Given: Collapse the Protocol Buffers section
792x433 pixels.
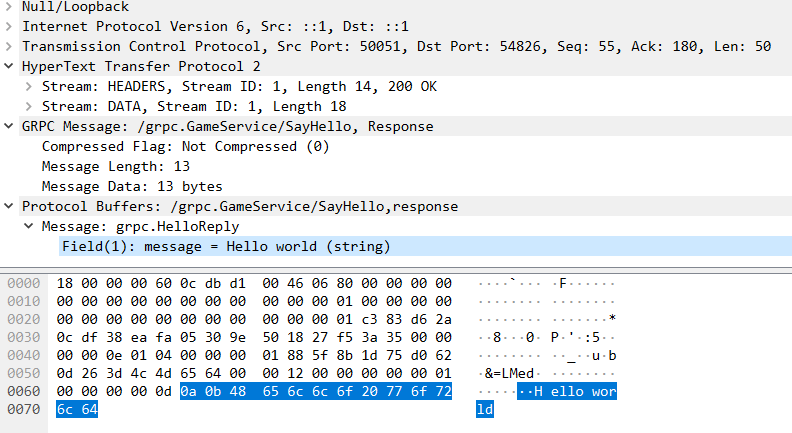Looking at the screenshot, I should click(x=9, y=206).
